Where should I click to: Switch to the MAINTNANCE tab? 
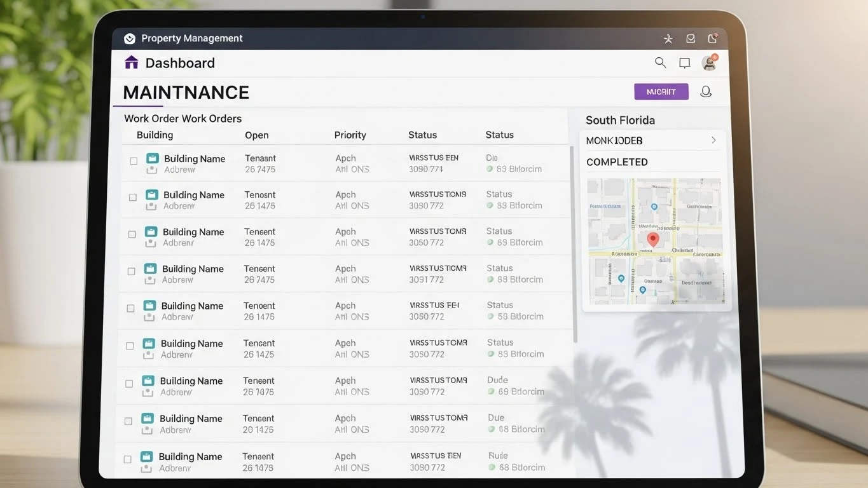(186, 92)
